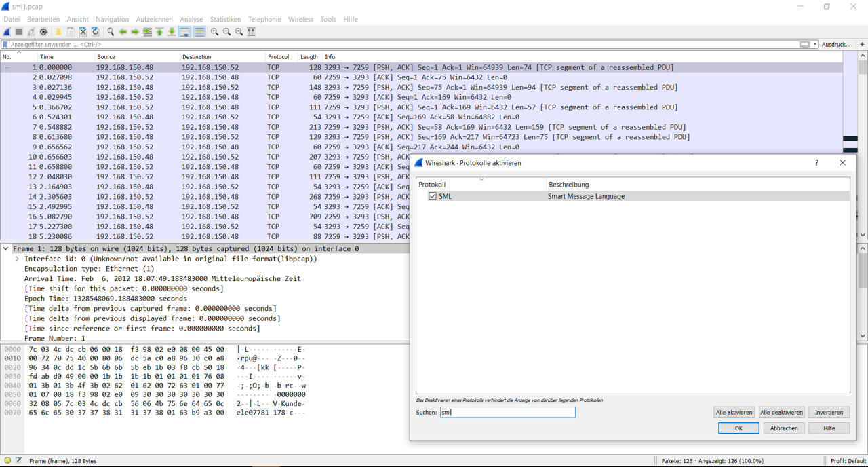Click the zoom out icon
Screen dimensions: 868x467
point(226,32)
